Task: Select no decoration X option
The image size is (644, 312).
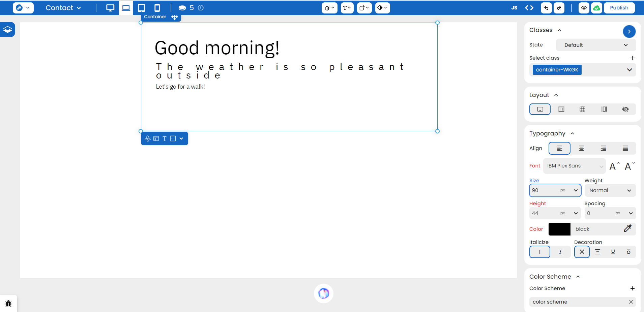Action: (582, 252)
